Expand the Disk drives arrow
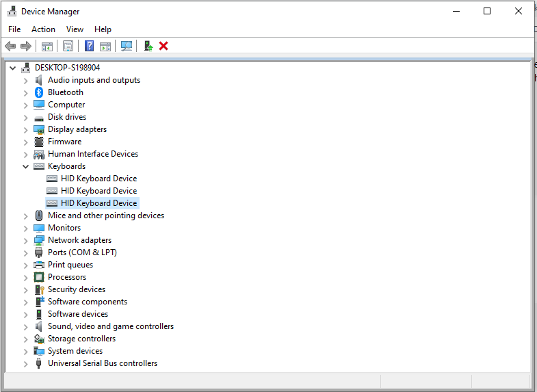The image size is (537, 392). click(25, 118)
